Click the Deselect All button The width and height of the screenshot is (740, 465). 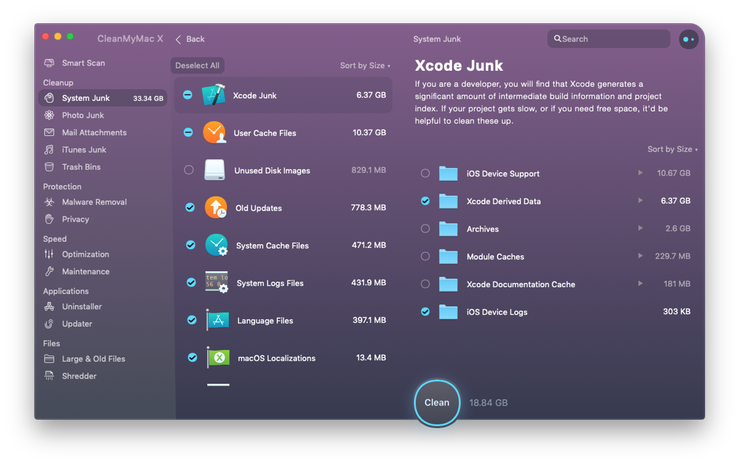[197, 66]
